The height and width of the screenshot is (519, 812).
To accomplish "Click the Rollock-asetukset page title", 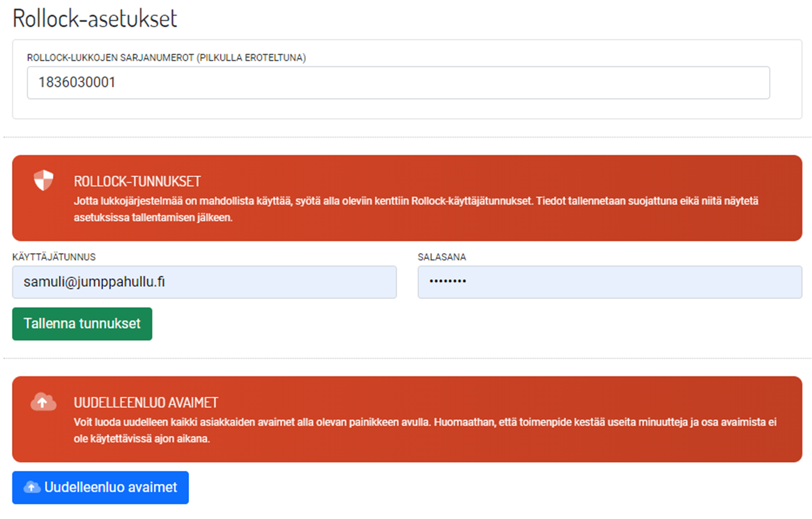I will click(95, 19).
